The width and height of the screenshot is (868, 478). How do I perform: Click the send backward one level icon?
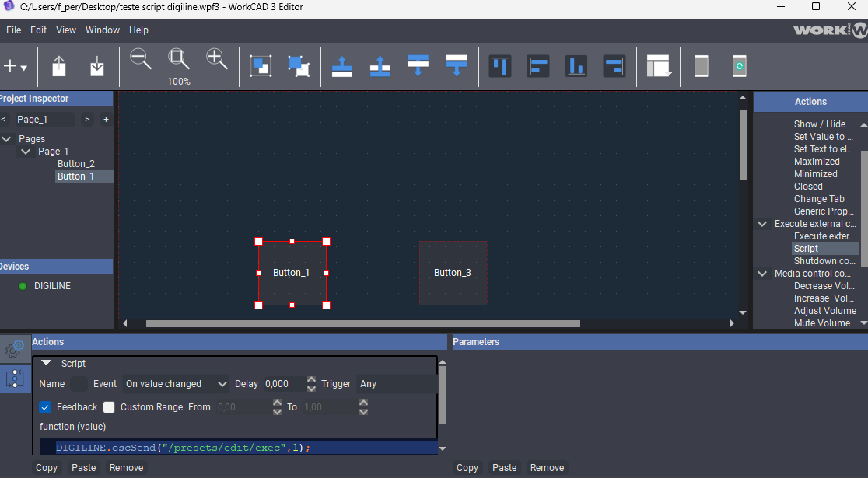pos(418,66)
